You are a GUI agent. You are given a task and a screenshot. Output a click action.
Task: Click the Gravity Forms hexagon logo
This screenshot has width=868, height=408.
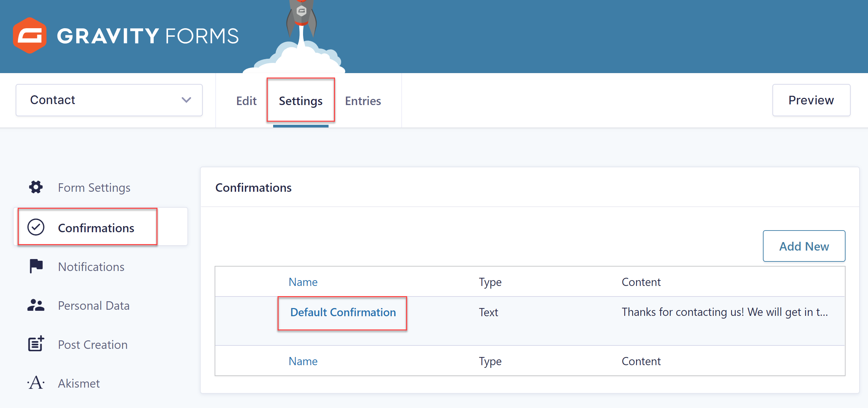click(x=30, y=35)
